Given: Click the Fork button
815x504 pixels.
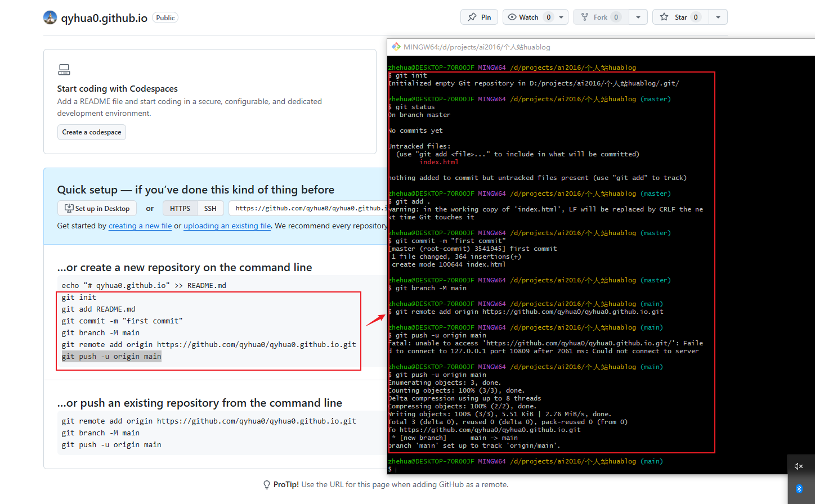Looking at the screenshot, I should [601, 17].
